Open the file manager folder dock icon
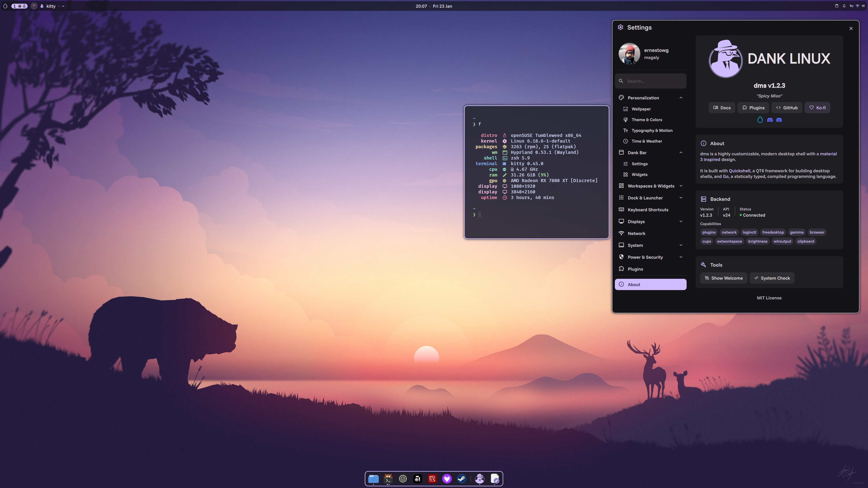Viewport: 868px width, 488px height. [x=373, y=479]
